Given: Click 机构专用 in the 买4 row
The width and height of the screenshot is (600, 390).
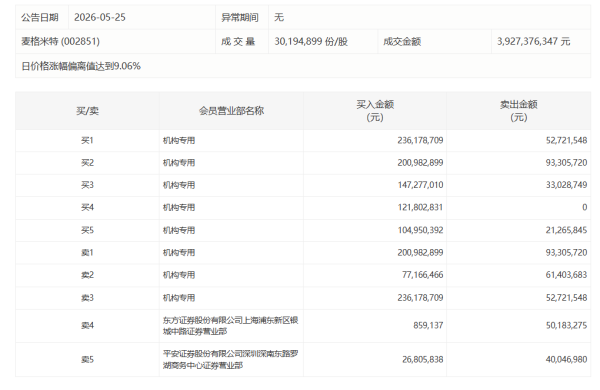Looking at the screenshot, I should pos(179,207).
